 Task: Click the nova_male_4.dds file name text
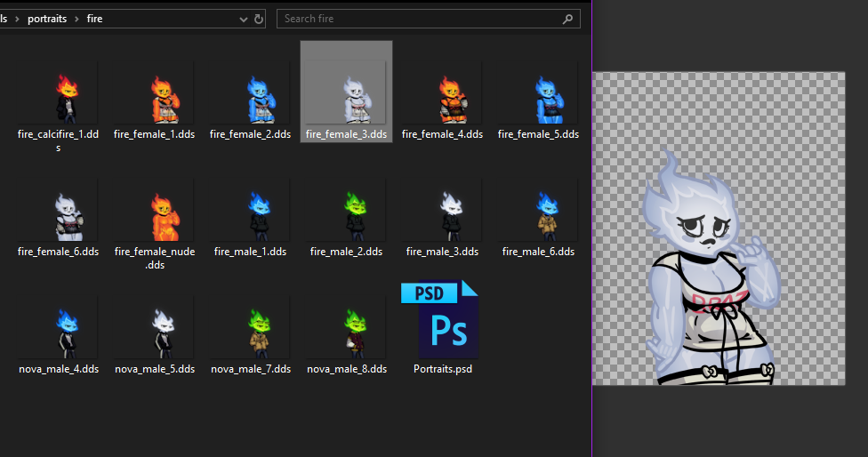click(x=59, y=369)
